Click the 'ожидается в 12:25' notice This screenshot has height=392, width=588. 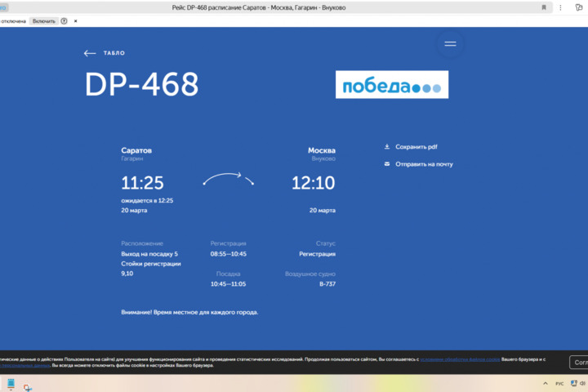(x=147, y=201)
